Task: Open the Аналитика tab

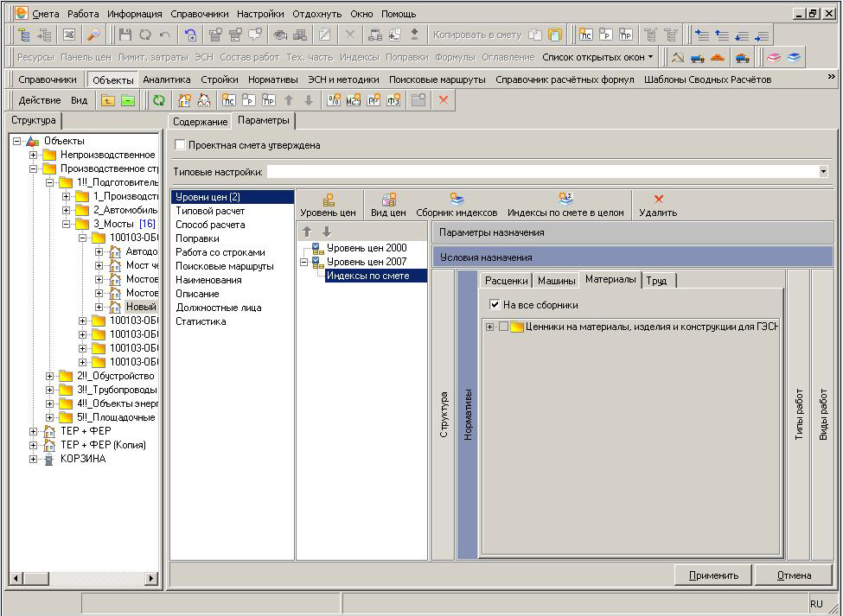Action: tap(167, 79)
